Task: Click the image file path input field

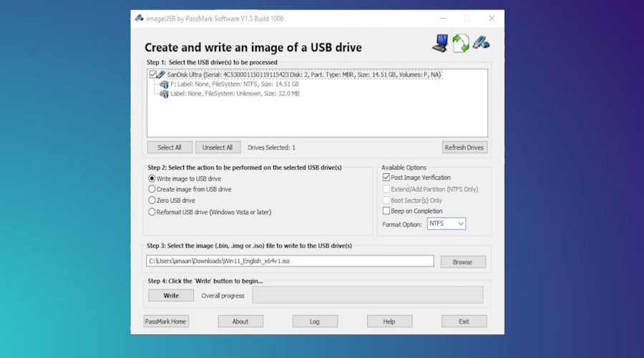Action: [x=290, y=261]
